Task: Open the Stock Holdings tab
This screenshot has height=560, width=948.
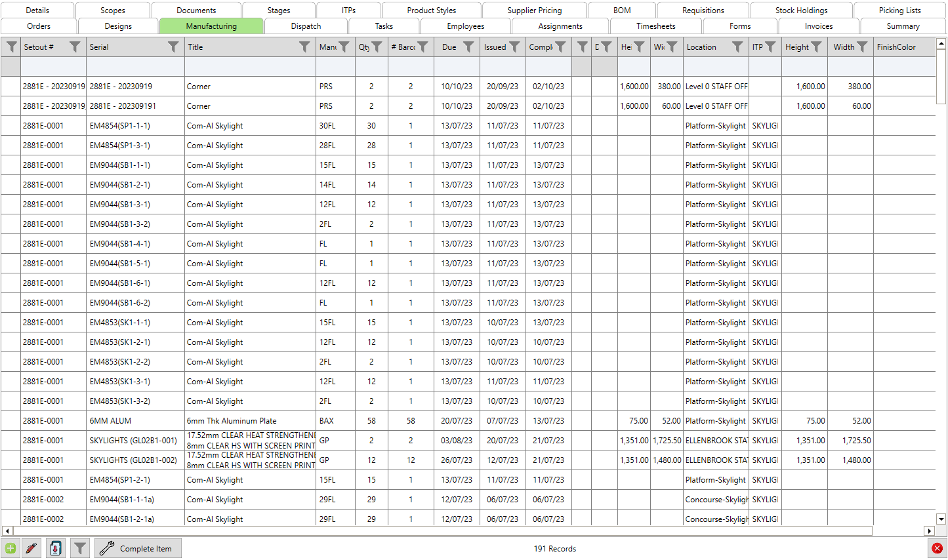Action: point(801,10)
